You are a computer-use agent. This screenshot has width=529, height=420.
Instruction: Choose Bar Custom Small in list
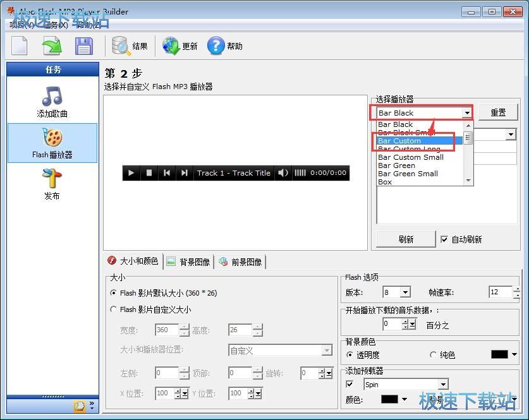tap(420, 157)
